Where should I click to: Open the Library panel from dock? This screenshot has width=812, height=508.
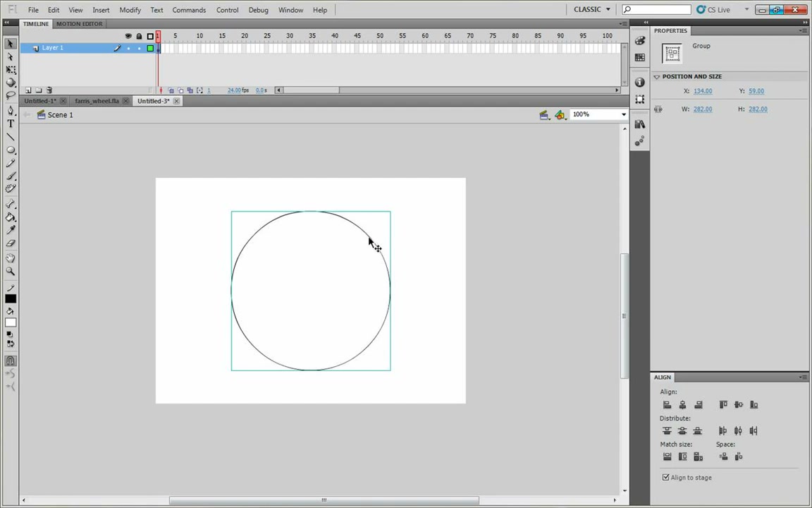coord(640,124)
